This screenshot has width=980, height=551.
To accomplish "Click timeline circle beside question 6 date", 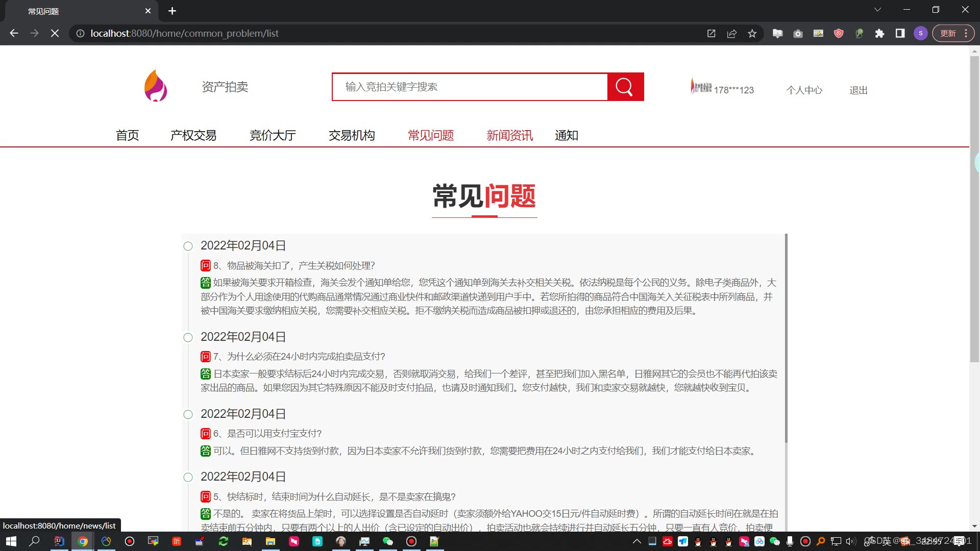I will point(188,415).
